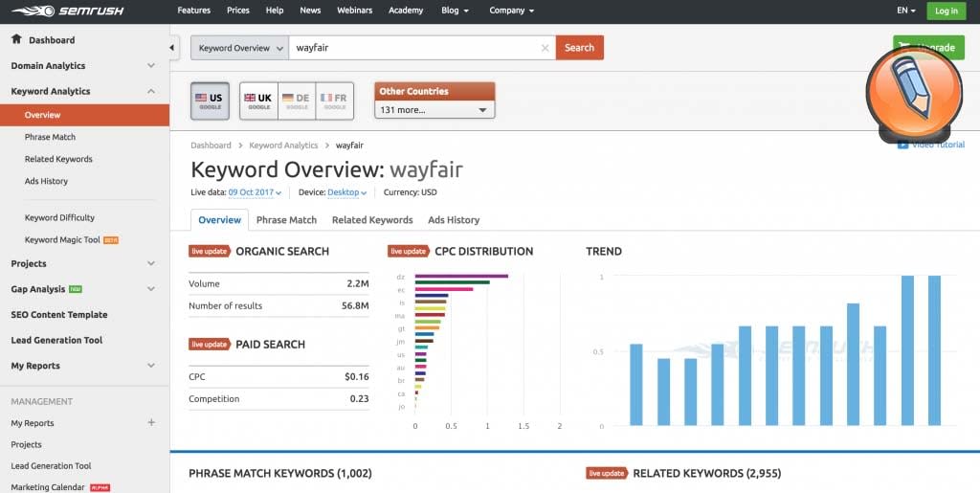The image size is (980, 493).
Task: Open the Webinars menu item
Action: pyautogui.click(x=355, y=11)
